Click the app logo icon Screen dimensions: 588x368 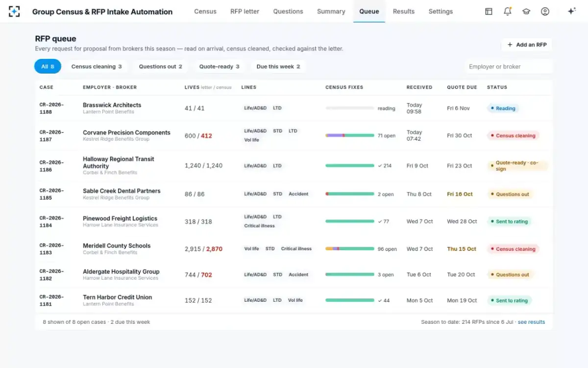click(x=14, y=11)
